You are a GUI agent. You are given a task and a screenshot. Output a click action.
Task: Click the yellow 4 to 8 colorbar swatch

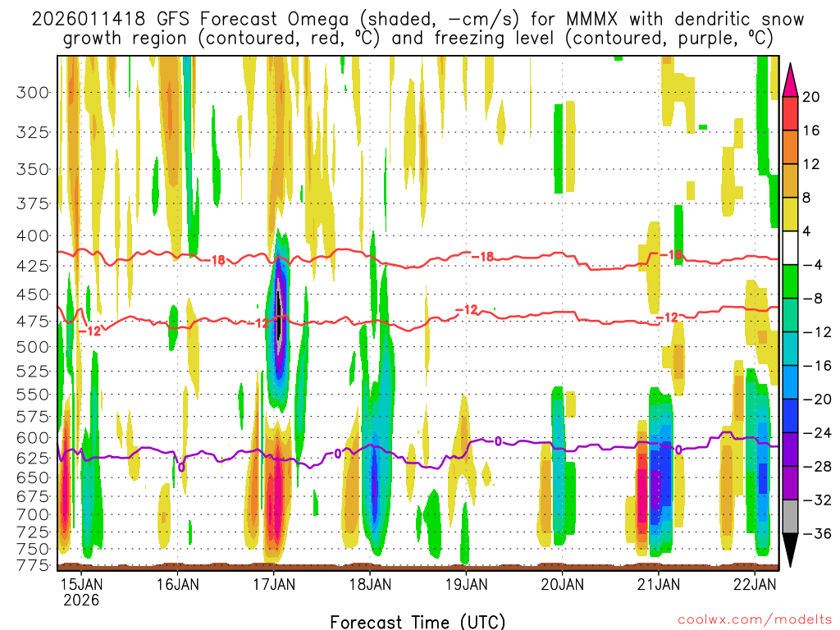point(790,214)
